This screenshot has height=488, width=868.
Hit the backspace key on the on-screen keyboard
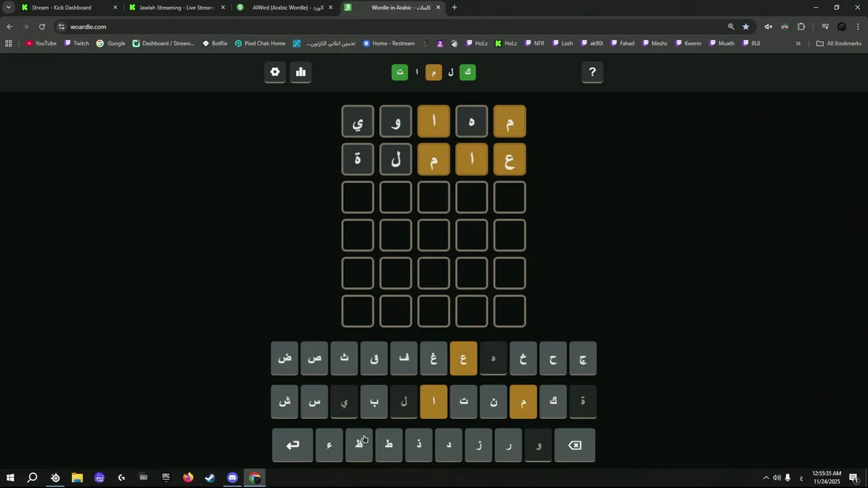[574, 445]
